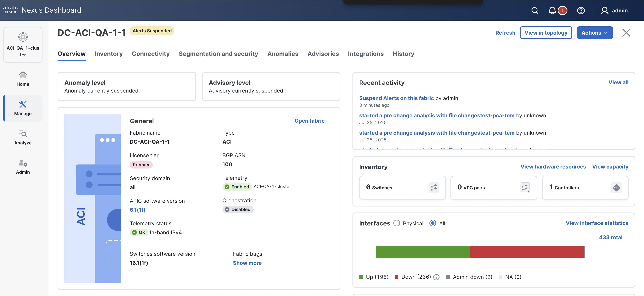Viewport: 644px width, 296px height.
Task: Click the Up (195) legend swatch
Action: pos(361,277)
